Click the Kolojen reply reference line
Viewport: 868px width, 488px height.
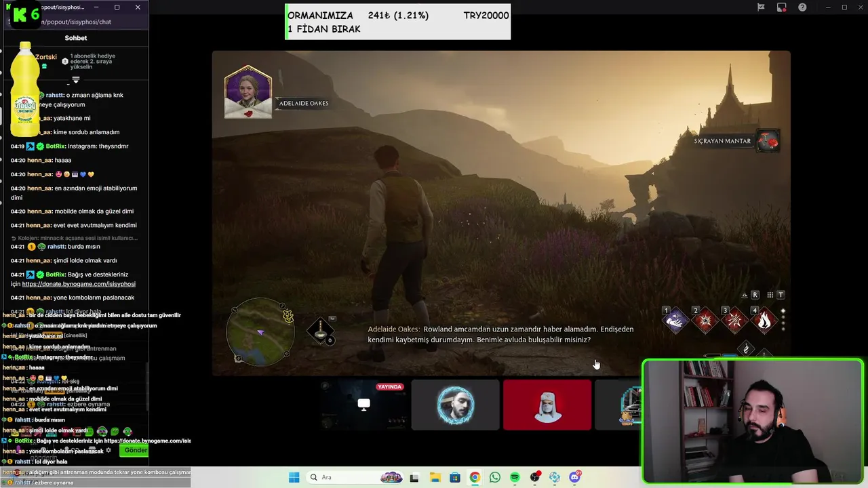click(75, 238)
